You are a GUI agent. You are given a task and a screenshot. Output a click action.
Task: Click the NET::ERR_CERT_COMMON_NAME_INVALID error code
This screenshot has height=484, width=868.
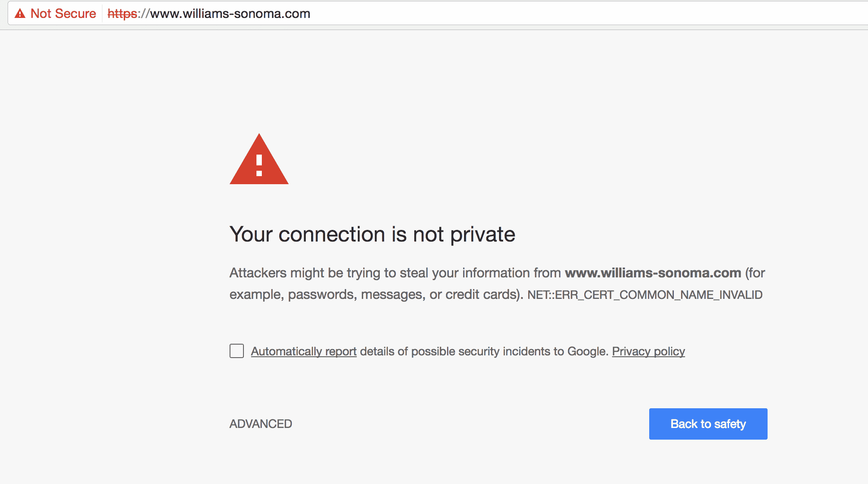click(645, 295)
